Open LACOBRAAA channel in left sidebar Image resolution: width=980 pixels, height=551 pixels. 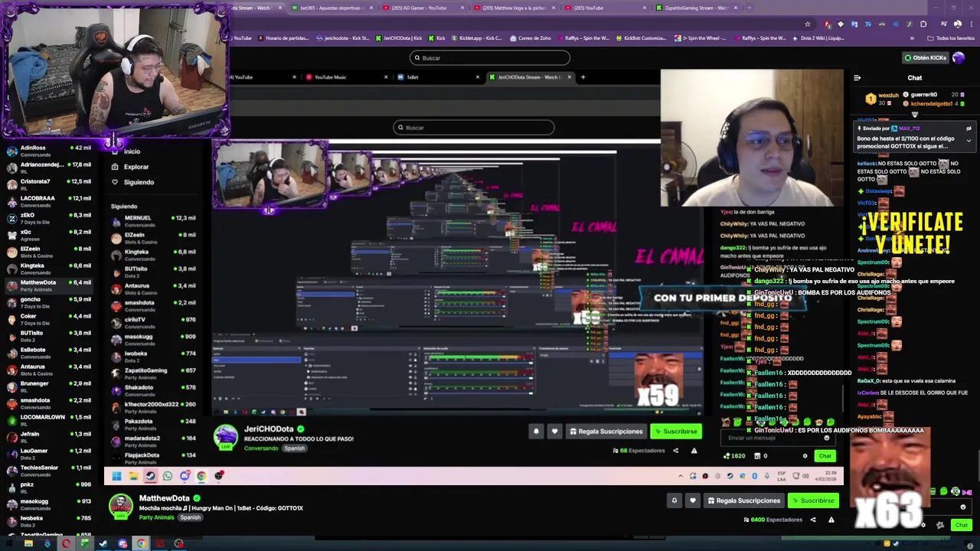[47, 201]
